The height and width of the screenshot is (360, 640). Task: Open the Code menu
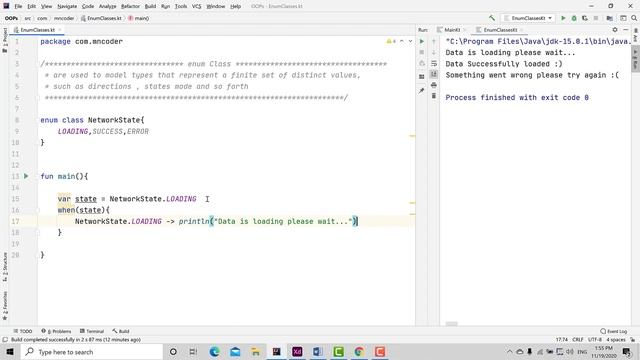pos(88,6)
